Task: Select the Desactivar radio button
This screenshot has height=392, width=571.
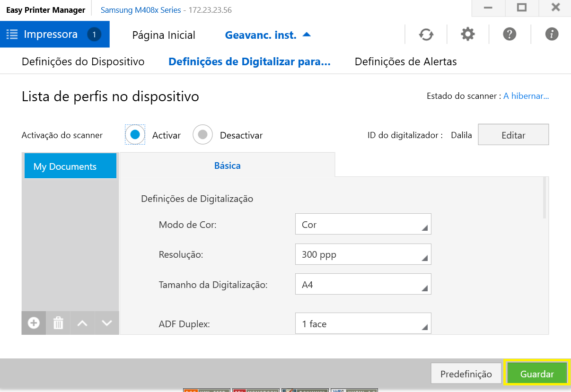Action: click(202, 135)
